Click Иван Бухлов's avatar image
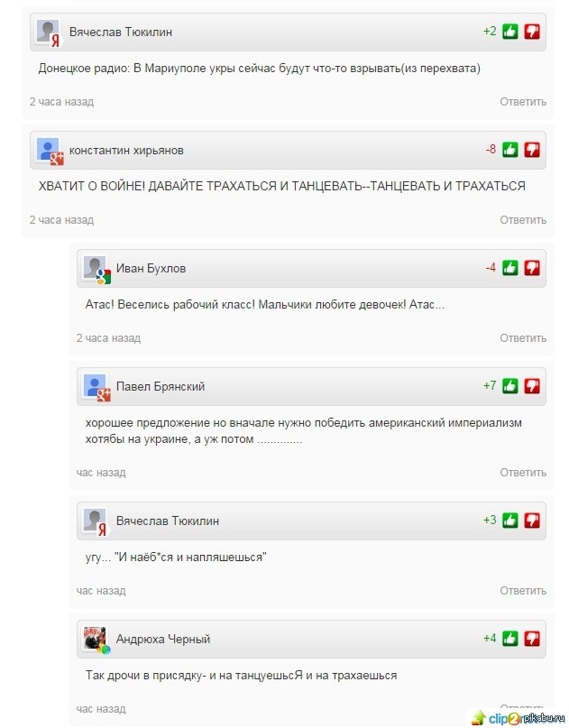569x728 pixels. (96, 269)
